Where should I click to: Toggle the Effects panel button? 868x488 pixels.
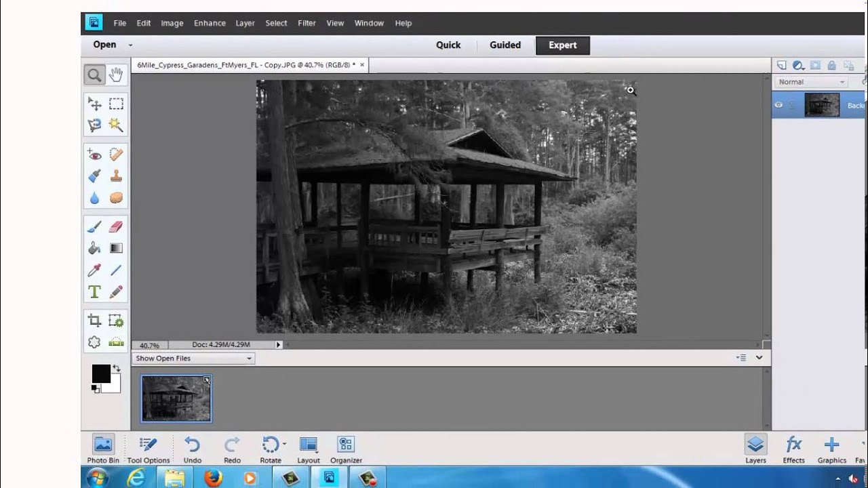tap(793, 449)
